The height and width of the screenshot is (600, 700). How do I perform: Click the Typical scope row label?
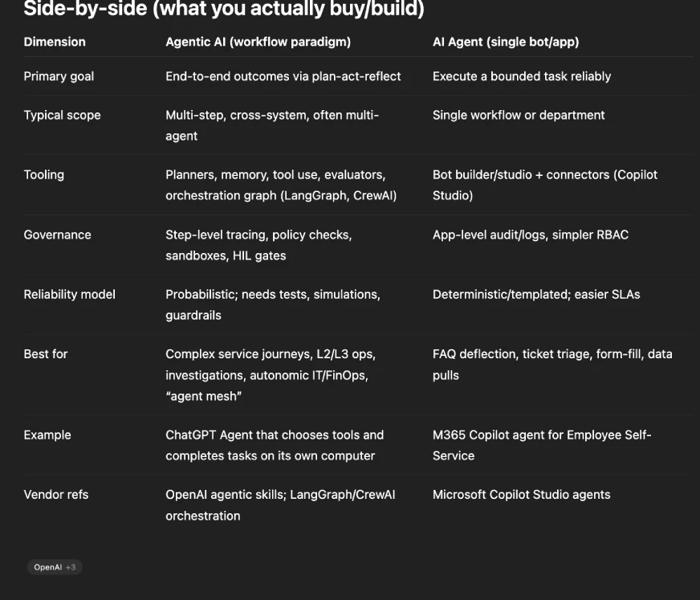[62, 115]
